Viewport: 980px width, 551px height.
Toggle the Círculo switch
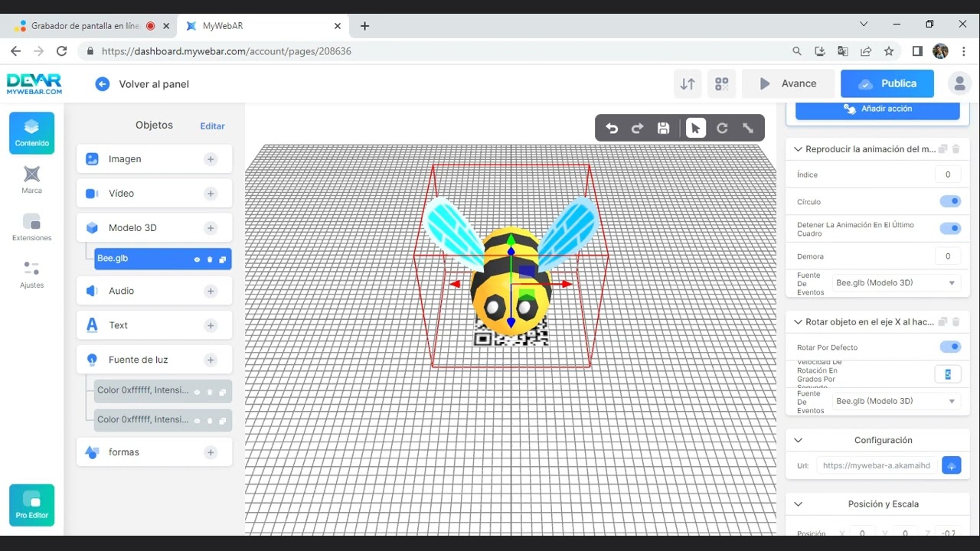(950, 201)
